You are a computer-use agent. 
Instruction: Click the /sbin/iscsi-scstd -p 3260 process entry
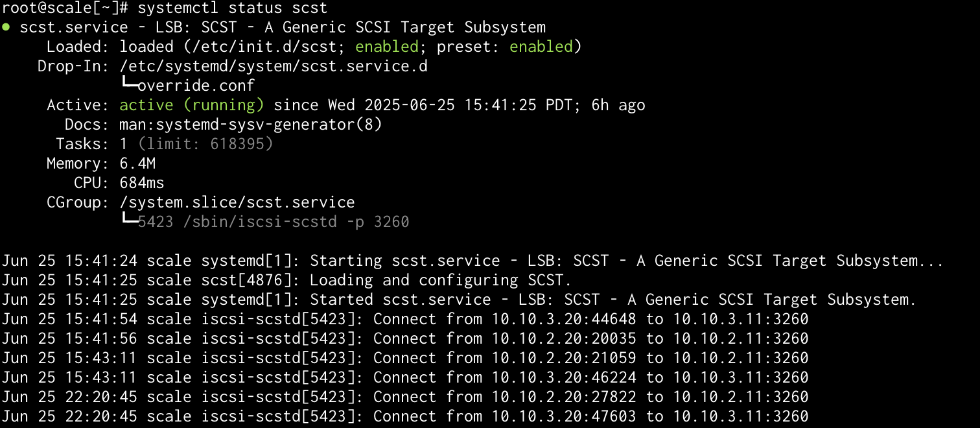click(x=296, y=222)
